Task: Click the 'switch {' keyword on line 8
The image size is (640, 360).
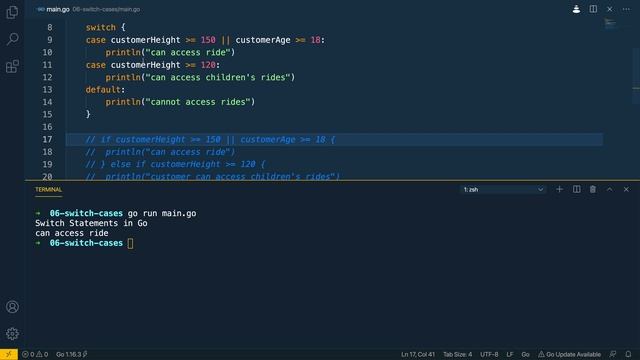Action: tap(105, 27)
